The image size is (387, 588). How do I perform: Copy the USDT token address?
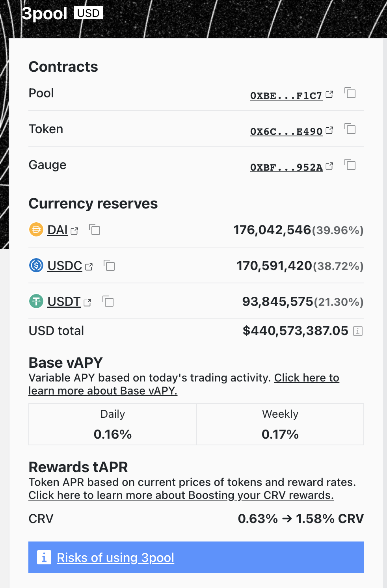click(108, 301)
